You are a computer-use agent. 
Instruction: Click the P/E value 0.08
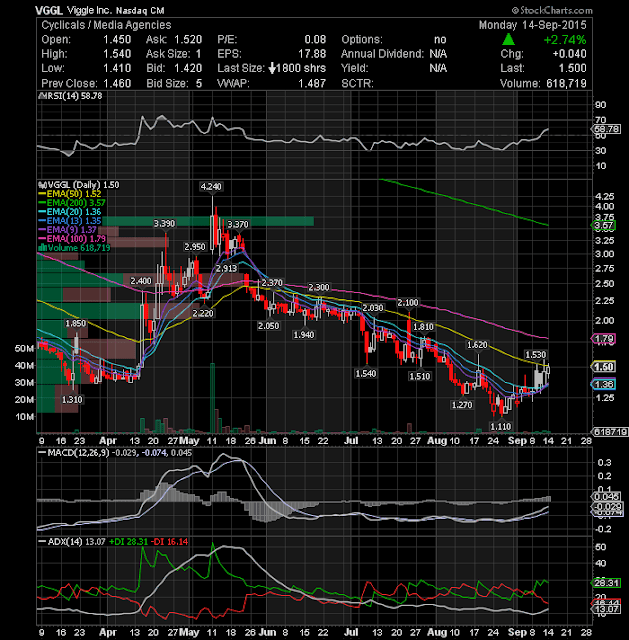[315, 40]
